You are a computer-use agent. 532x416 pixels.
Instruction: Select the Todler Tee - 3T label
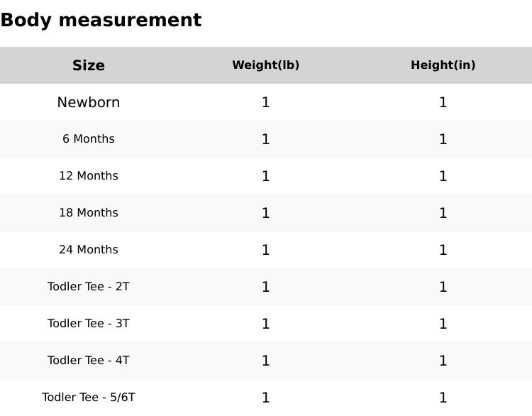point(89,324)
